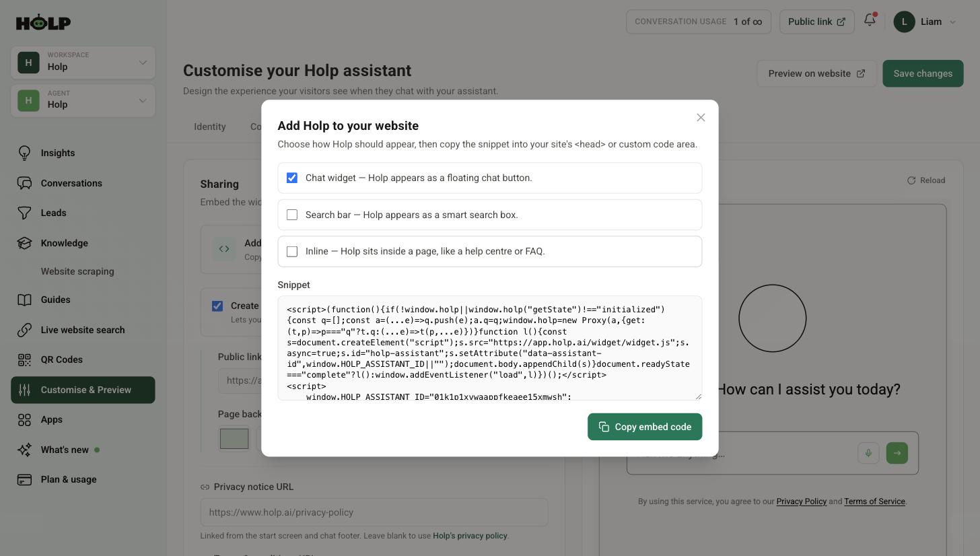The image size is (980, 556).
Task: Open the Live website search link icon
Action: point(24,330)
